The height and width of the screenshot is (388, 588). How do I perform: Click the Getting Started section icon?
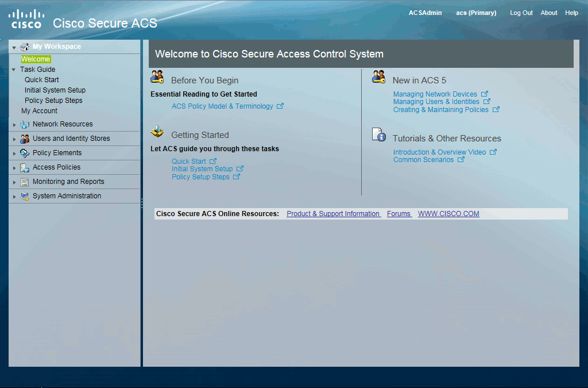[x=157, y=131]
